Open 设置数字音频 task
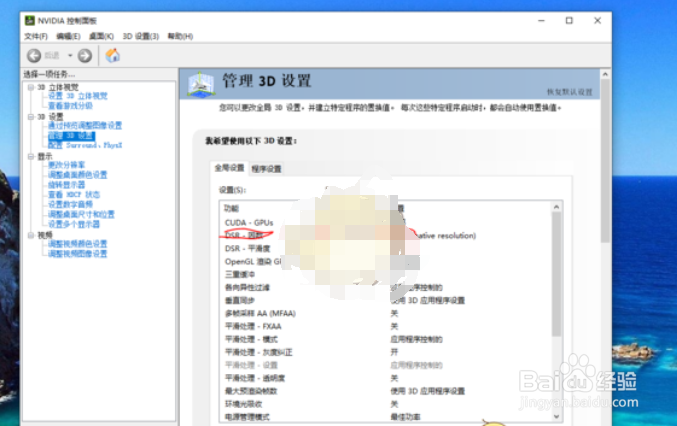 pyautogui.click(x=70, y=205)
